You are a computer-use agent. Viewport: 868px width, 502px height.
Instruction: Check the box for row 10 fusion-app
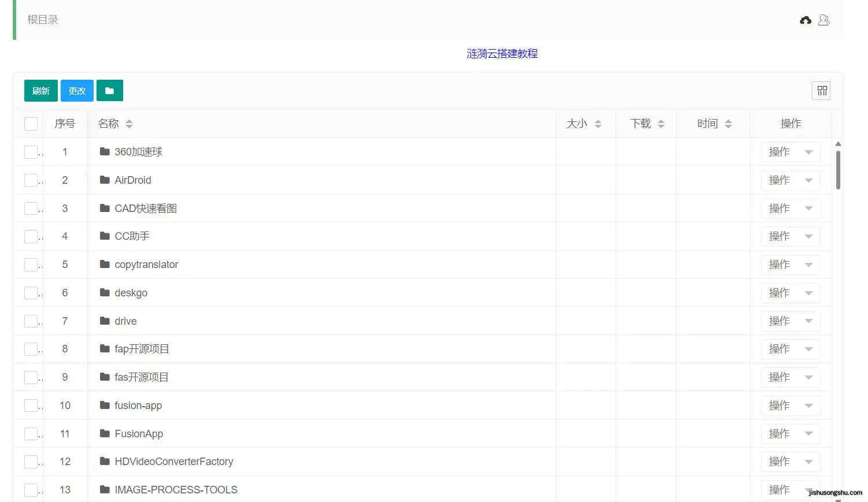(31, 406)
